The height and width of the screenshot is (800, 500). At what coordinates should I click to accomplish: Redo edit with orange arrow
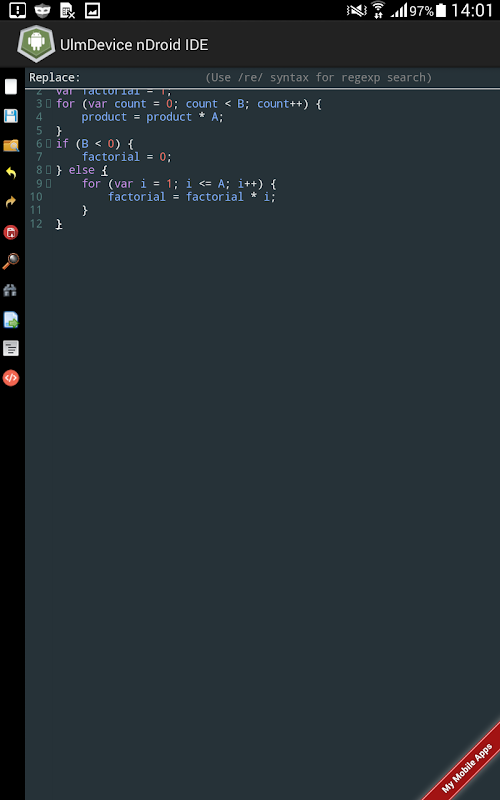[11, 203]
